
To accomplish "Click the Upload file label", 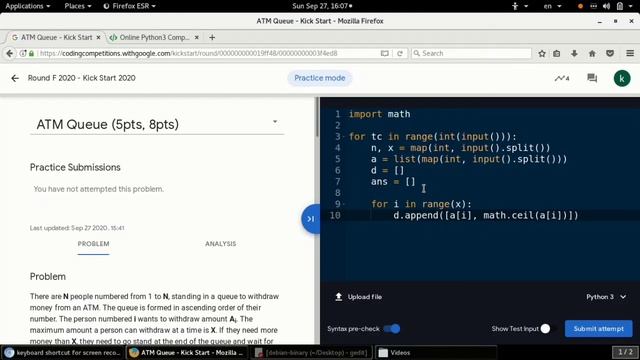I will point(364,297).
